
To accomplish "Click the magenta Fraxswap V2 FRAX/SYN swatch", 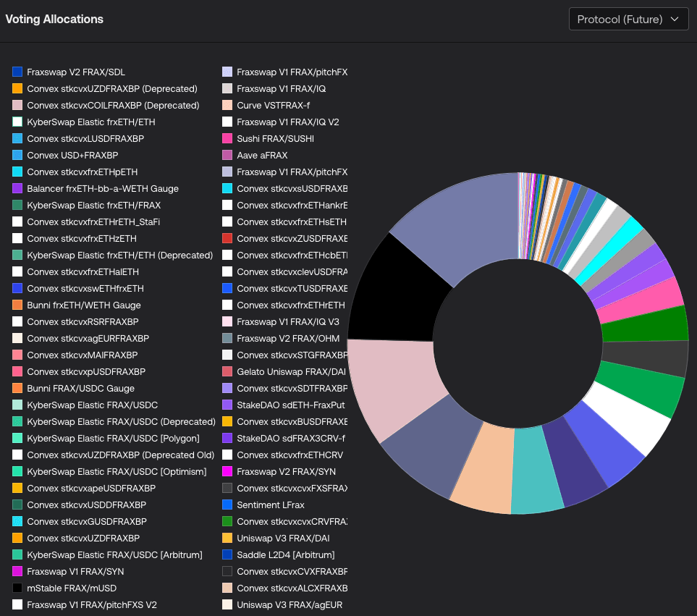I will tap(227, 471).
